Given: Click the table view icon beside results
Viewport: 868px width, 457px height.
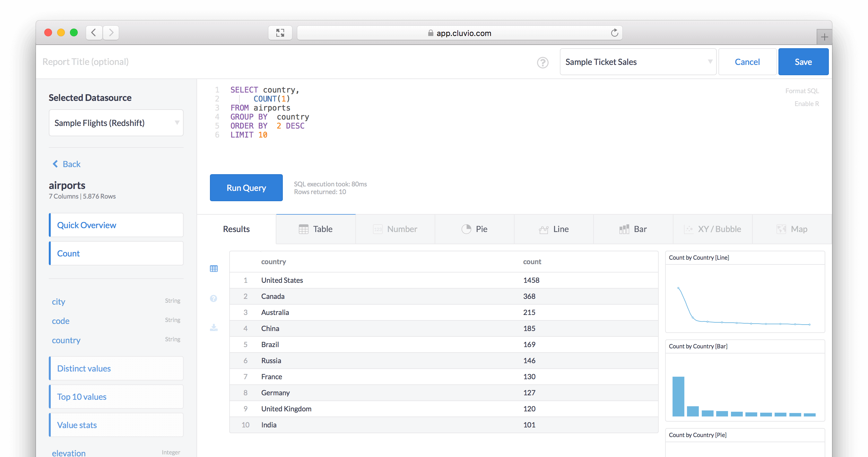Looking at the screenshot, I should pyautogui.click(x=214, y=269).
